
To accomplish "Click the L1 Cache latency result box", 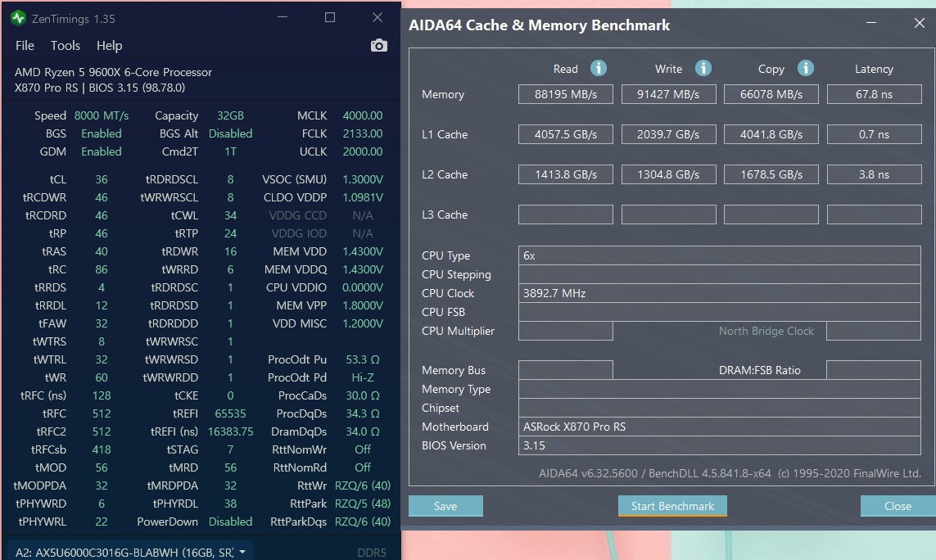I will 874,134.
